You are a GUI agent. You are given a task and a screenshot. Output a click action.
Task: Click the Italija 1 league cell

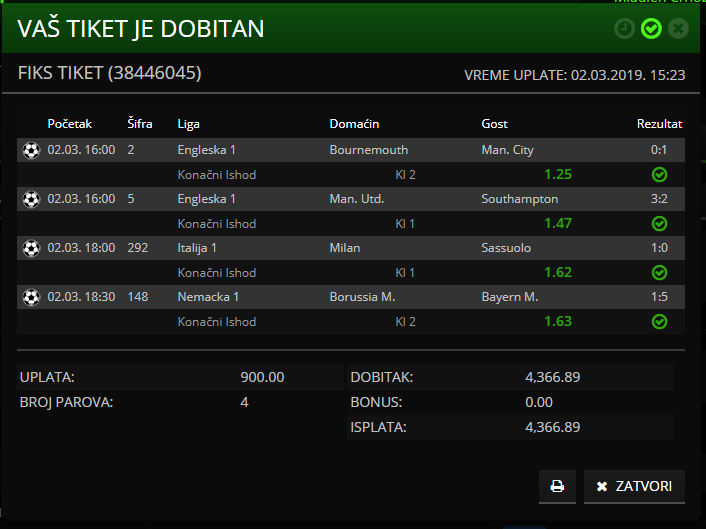coord(197,248)
